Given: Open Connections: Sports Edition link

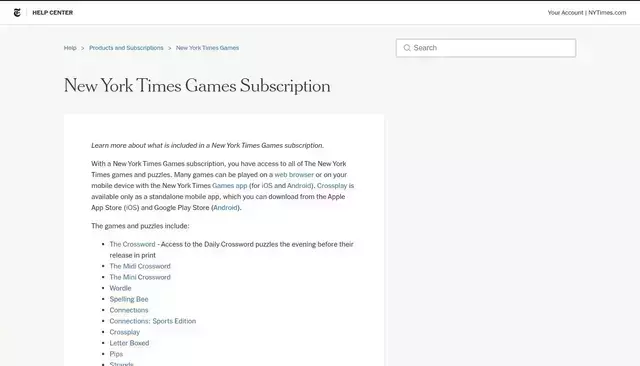Looking at the screenshot, I should (x=153, y=322).
